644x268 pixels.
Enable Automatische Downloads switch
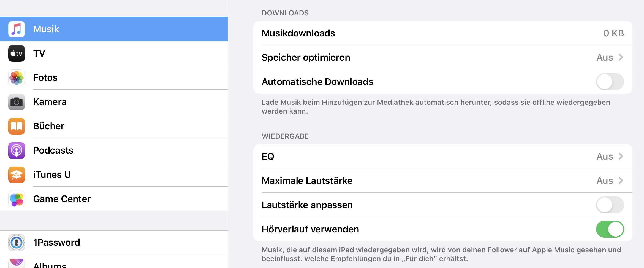[x=610, y=82]
